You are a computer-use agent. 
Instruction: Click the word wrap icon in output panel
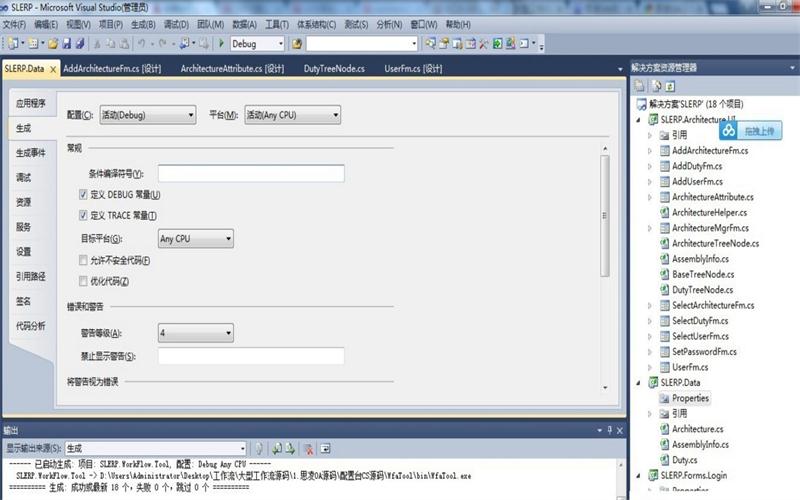325,448
